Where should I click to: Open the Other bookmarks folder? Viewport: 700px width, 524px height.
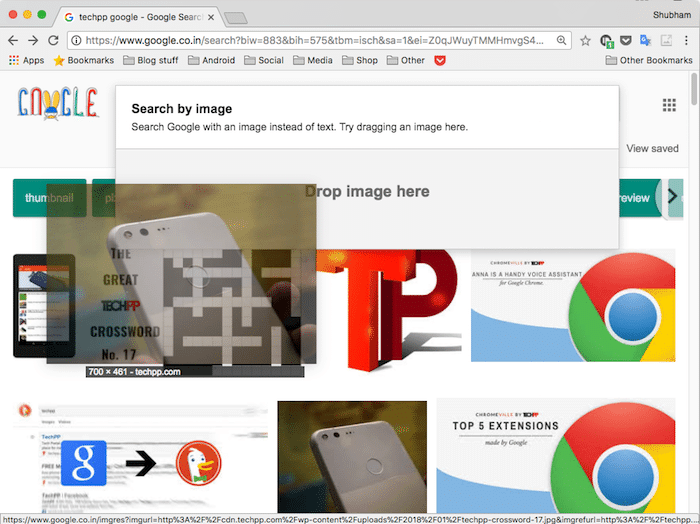pos(405,60)
